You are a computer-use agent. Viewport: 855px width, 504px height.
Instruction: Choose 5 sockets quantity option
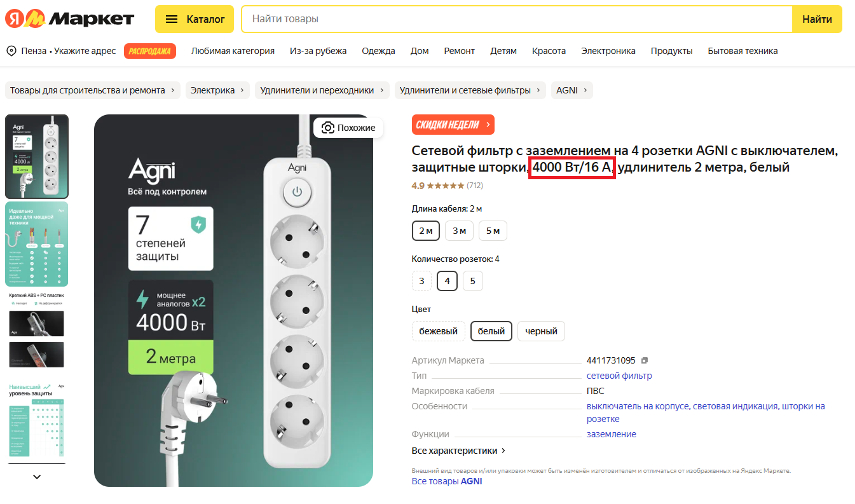[x=472, y=281]
